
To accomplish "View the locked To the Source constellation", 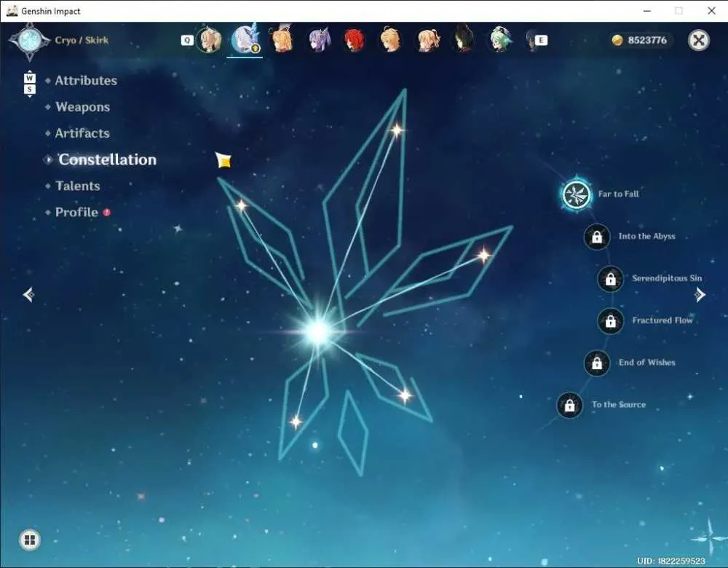I will click(569, 406).
